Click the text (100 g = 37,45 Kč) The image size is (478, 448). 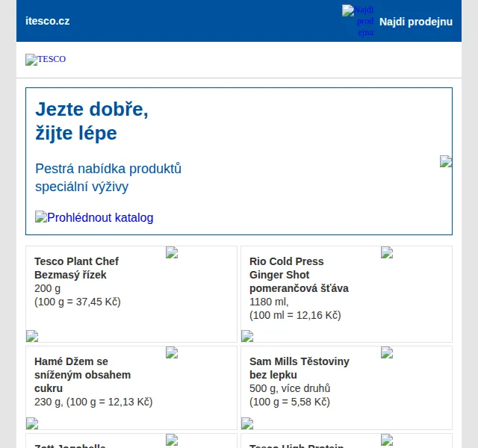(78, 302)
